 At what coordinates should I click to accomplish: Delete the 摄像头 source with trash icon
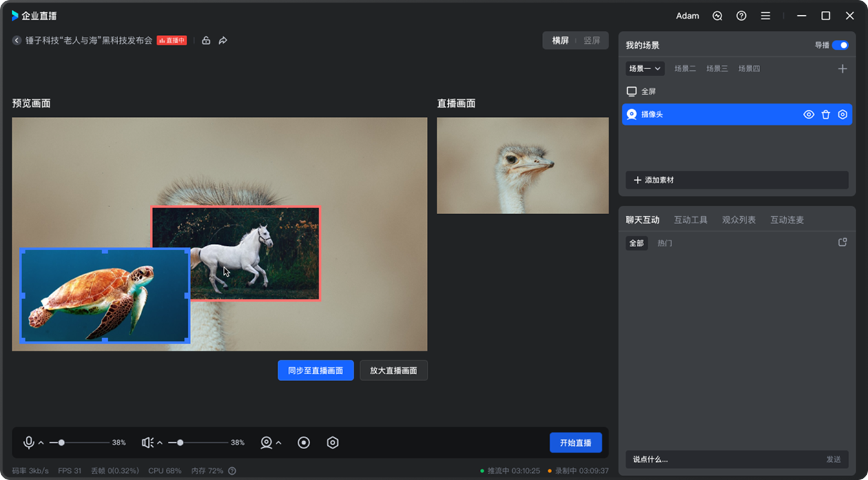[x=825, y=115]
